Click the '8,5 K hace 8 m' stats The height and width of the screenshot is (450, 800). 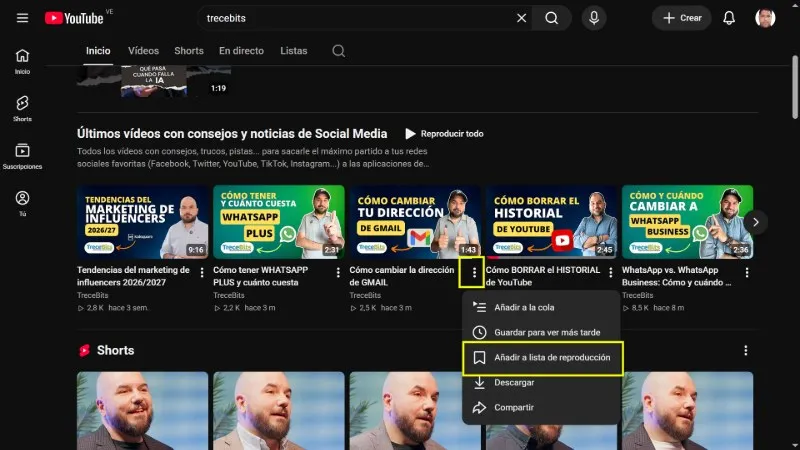[654, 308]
